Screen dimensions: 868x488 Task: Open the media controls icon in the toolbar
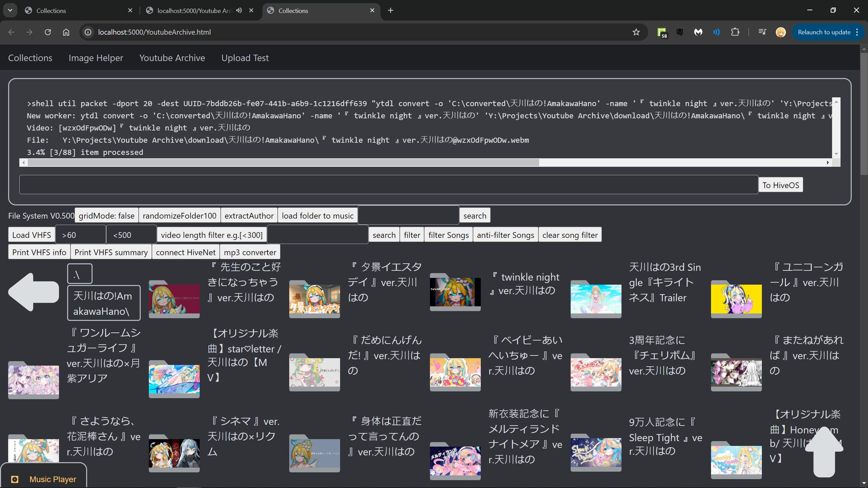761,32
